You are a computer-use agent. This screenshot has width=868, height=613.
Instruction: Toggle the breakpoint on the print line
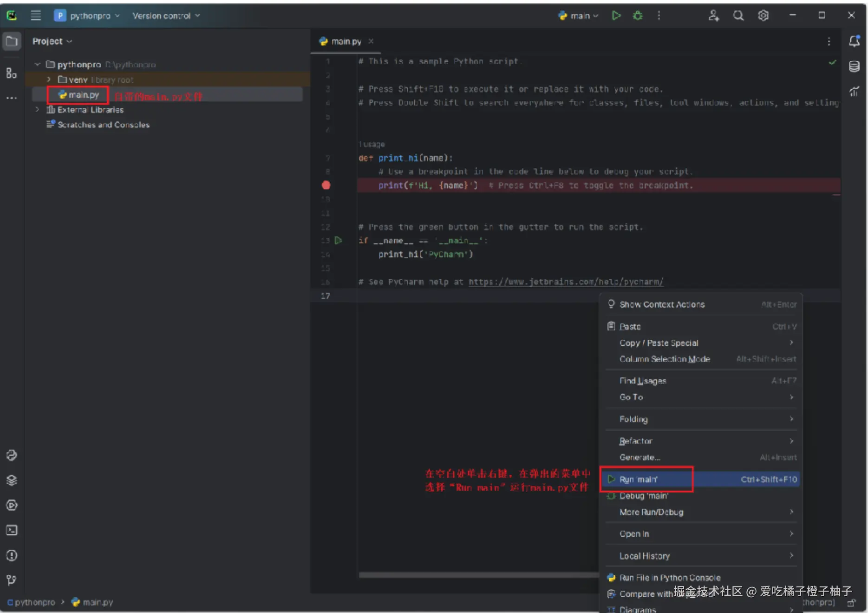326,185
